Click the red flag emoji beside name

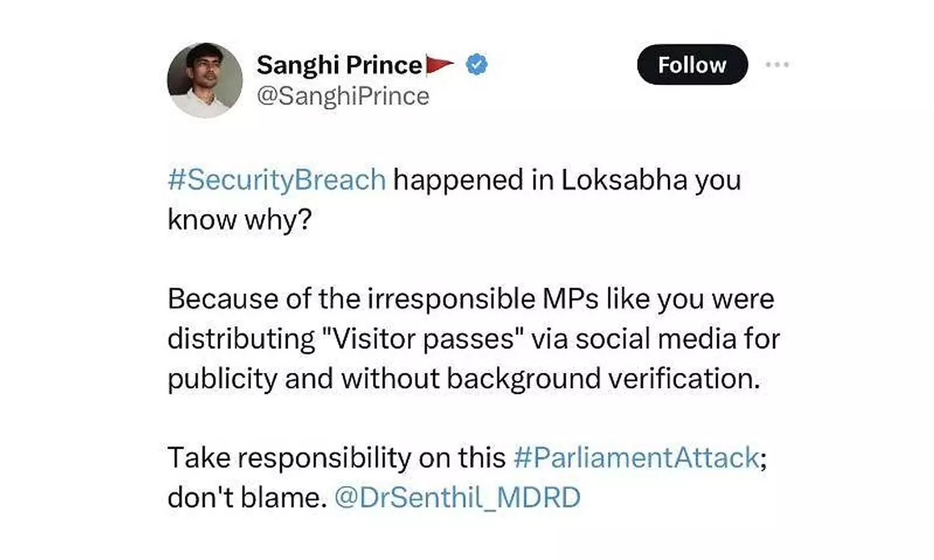tap(440, 64)
